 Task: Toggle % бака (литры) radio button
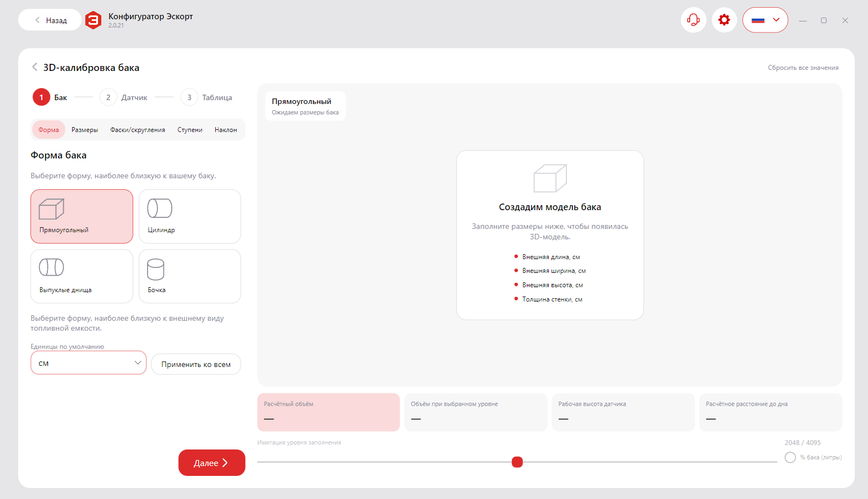point(790,457)
